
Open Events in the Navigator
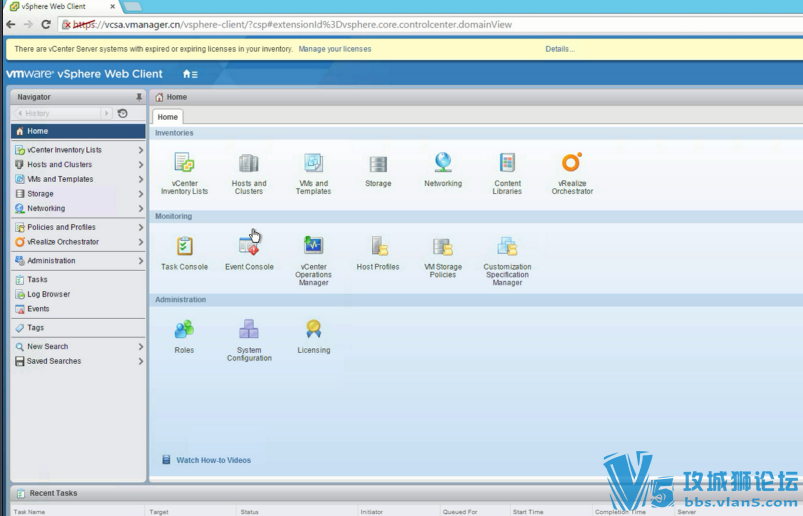[38, 309]
